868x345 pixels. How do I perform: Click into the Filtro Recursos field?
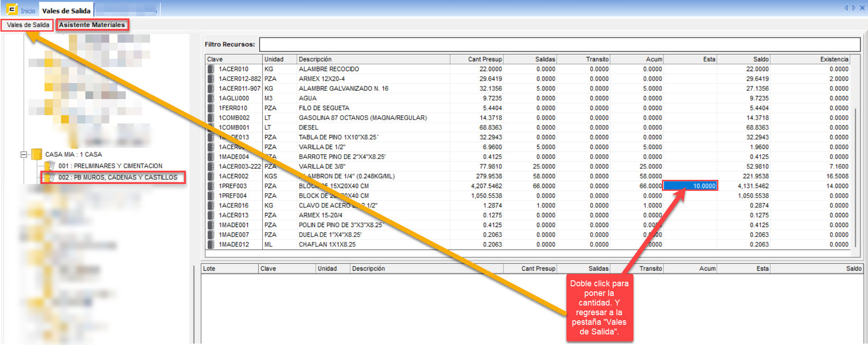coord(559,45)
